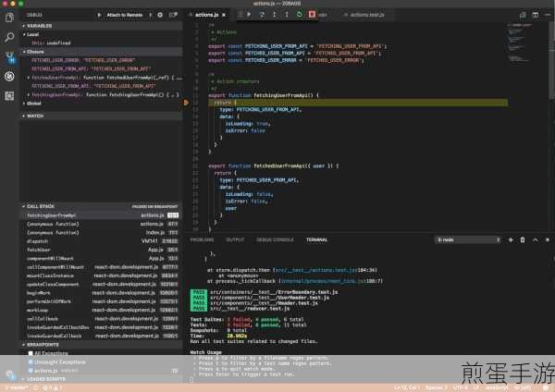Toggle Uncaught Exceptions breakpoint checkbox
The width and height of the screenshot is (555, 392).
pos(31,361)
